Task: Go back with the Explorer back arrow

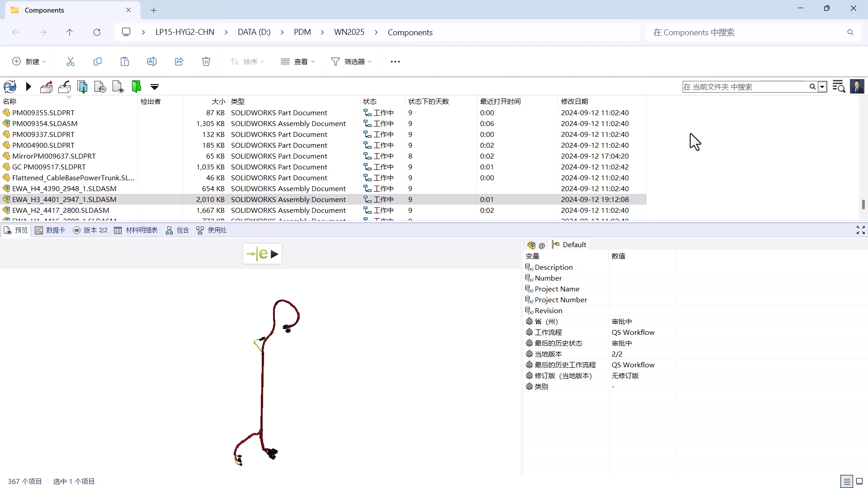Action: (15, 32)
